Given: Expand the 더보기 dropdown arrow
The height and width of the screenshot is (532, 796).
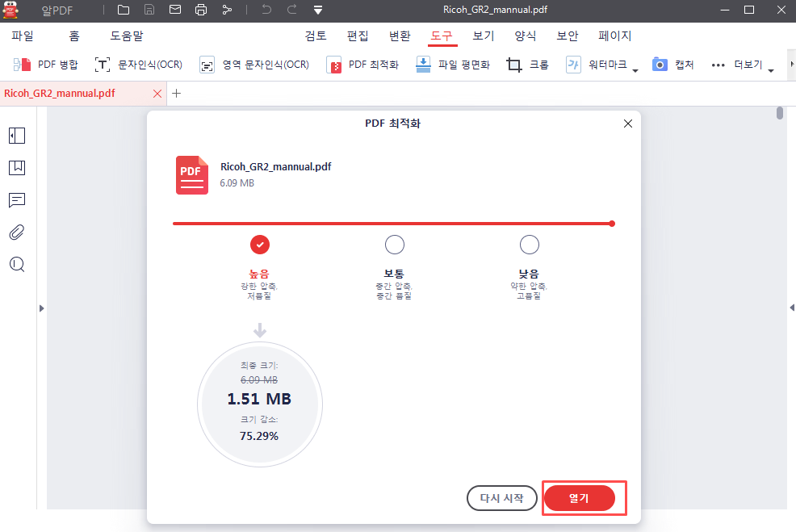Looking at the screenshot, I should (771, 70).
